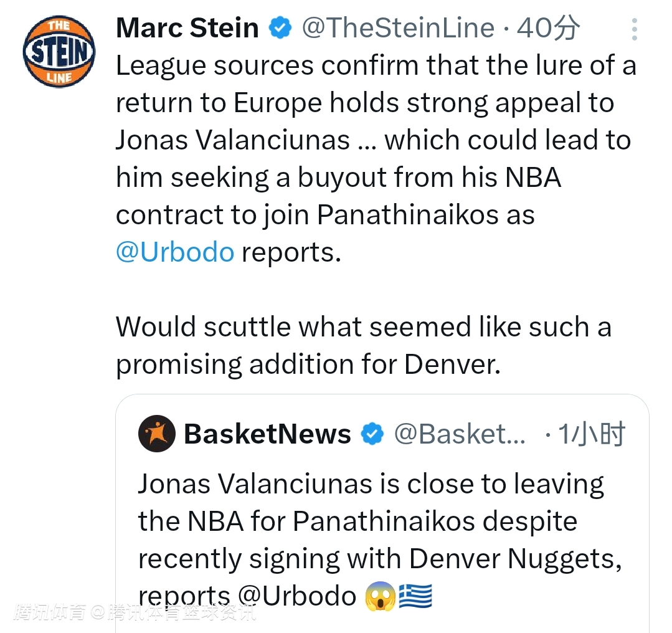Screen dimensions: 672x633
Task: Click the Marc Stein display name
Action: click(187, 28)
